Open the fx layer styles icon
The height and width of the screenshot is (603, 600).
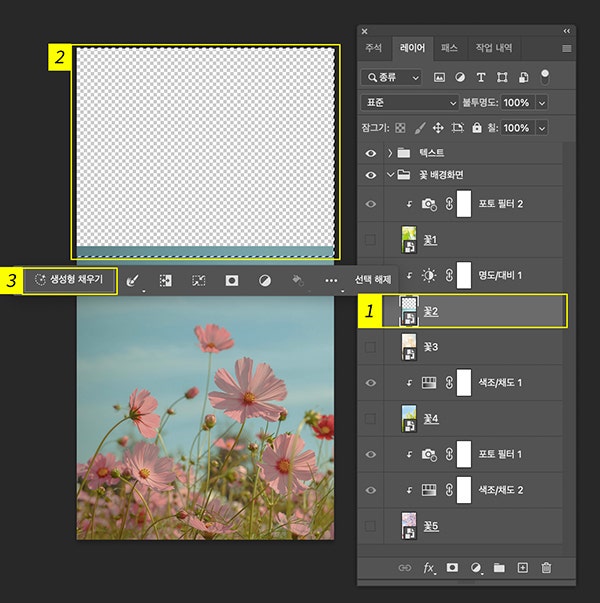pyautogui.click(x=429, y=568)
